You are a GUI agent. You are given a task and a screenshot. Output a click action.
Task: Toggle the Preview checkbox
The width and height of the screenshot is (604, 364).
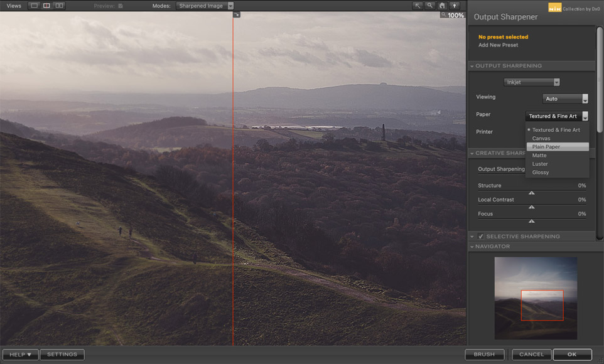(x=121, y=6)
